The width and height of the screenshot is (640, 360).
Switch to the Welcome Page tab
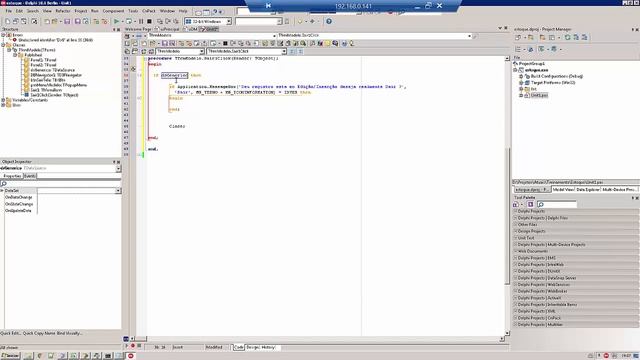(138, 29)
